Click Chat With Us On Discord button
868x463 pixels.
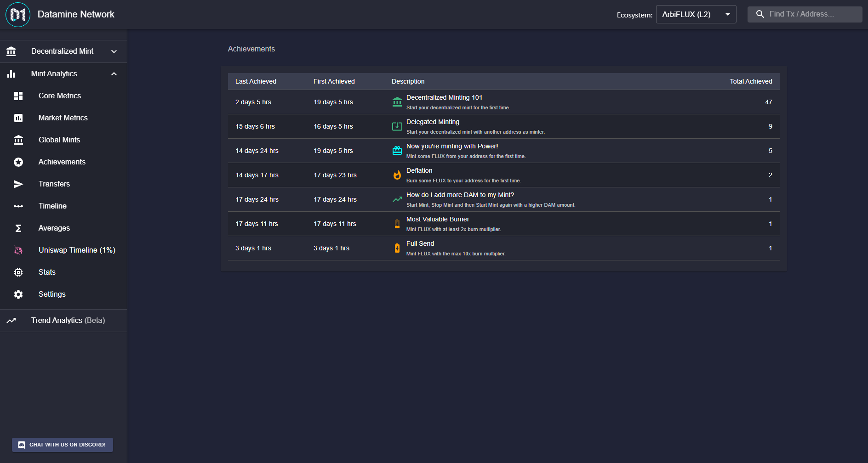[63, 445]
